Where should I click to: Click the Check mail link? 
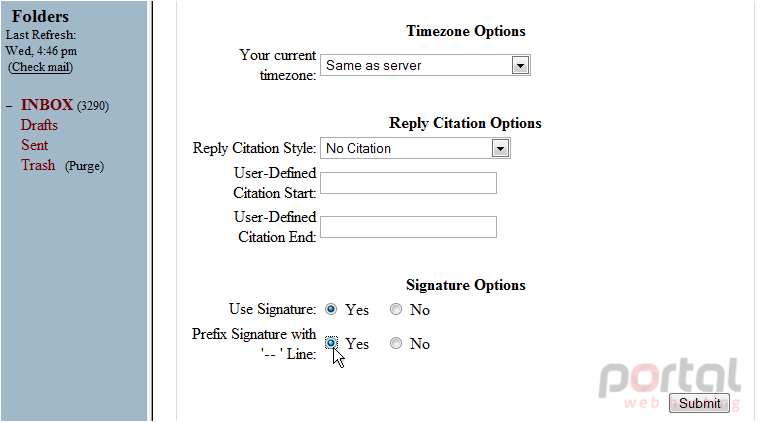(x=40, y=67)
